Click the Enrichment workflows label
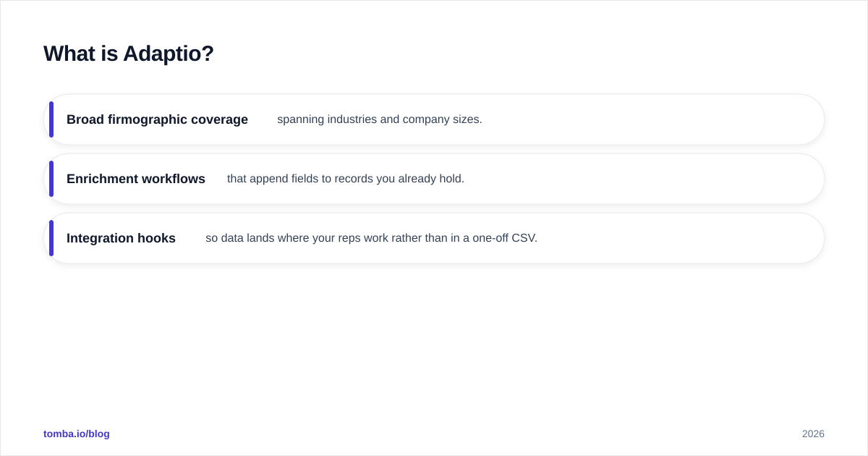Viewport: 868px width, 456px height. point(136,179)
